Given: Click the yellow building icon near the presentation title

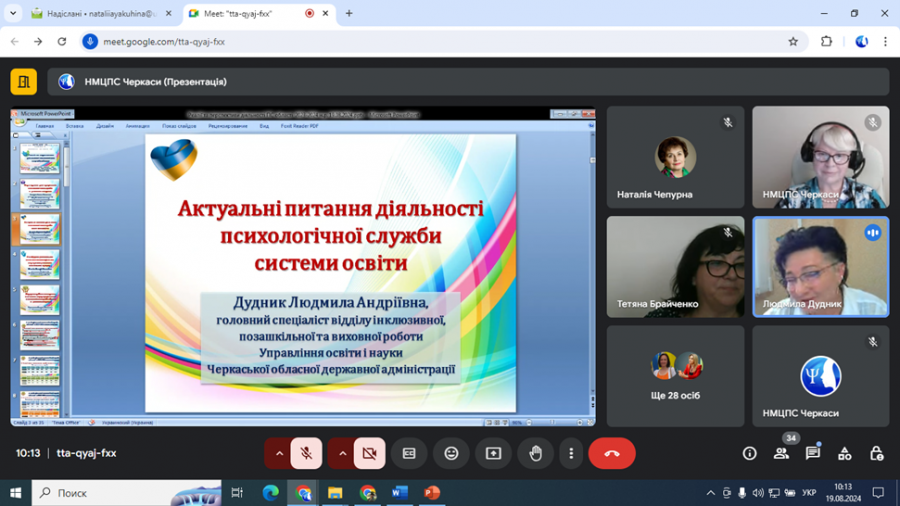Looking at the screenshot, I should (x=24, y=81).
